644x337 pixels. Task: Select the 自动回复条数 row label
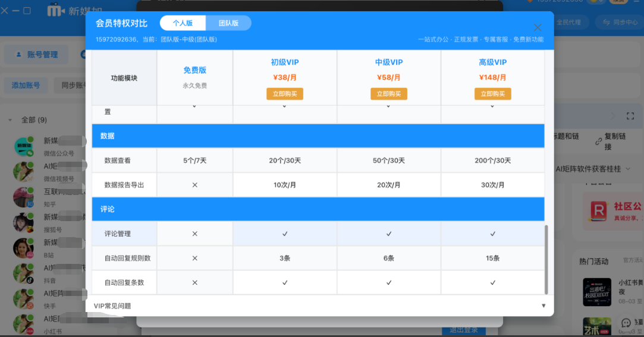tap(124, 283)
